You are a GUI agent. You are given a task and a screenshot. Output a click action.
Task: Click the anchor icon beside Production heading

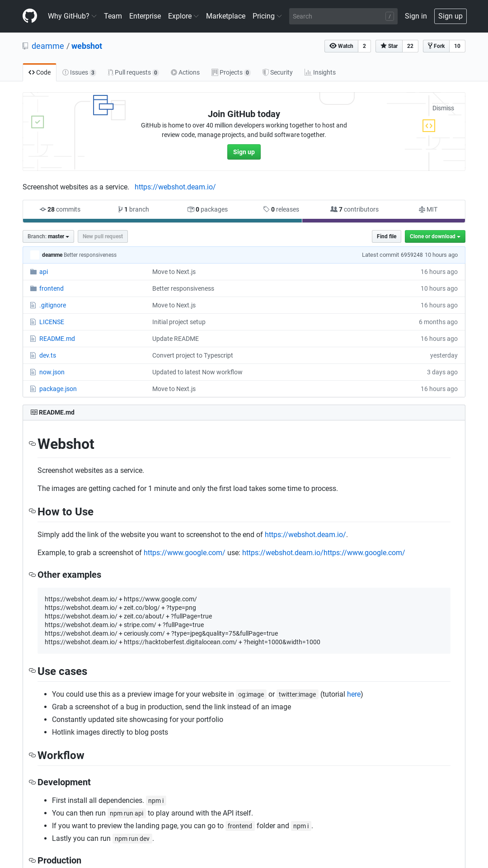coord(32,860)
